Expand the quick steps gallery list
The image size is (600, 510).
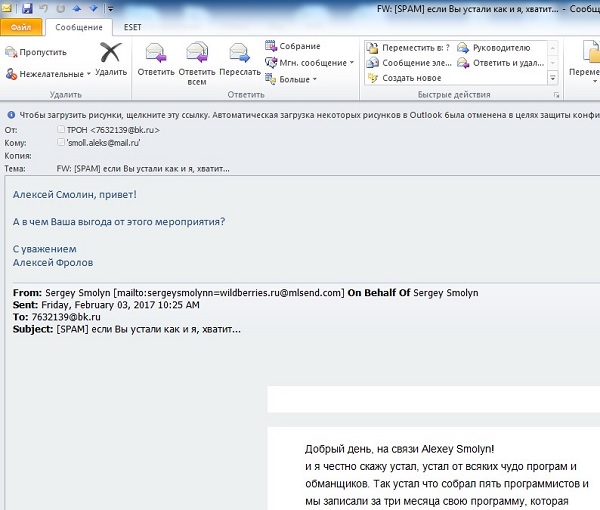tap(553, 78)
